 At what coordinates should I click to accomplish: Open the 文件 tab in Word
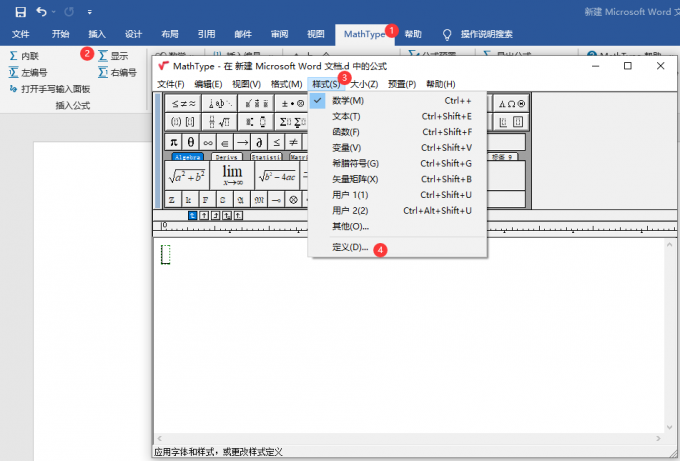click(x=20, y=34)
